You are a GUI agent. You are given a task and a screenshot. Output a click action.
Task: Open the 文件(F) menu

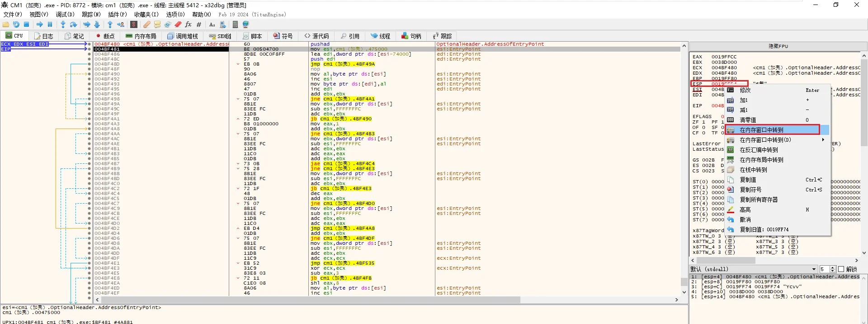coord(13,14)
